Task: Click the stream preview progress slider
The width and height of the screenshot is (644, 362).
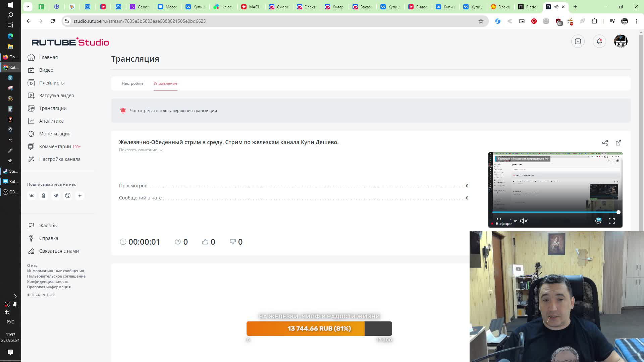Action: coord(555,212)
